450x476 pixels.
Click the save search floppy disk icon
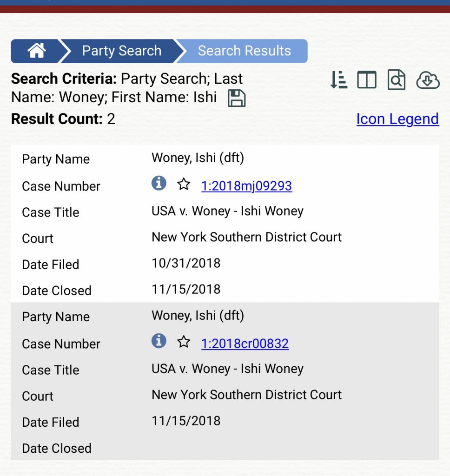(x=237, y=99)
